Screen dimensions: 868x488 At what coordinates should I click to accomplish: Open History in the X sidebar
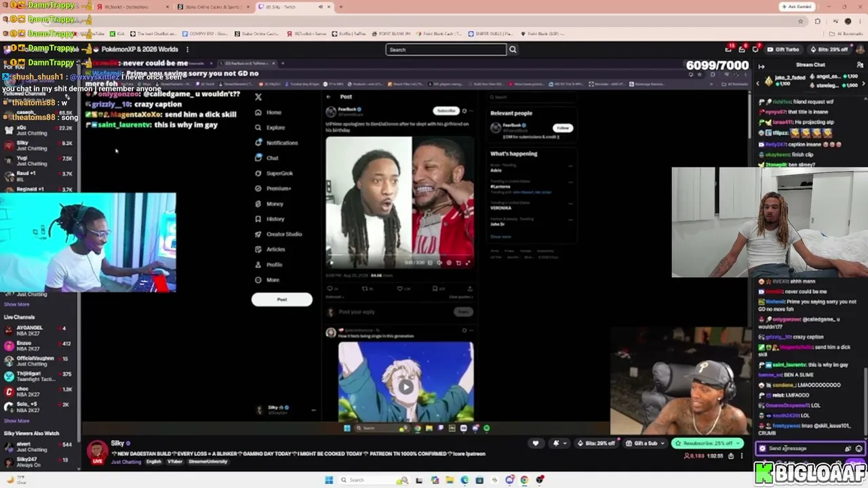click(x=269, y=219)
